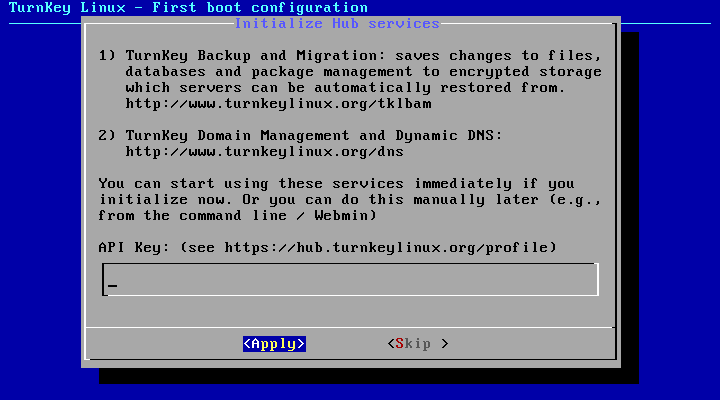Click the 'TurnKey Linux - First boot configuration' header

tap(188, 8)
